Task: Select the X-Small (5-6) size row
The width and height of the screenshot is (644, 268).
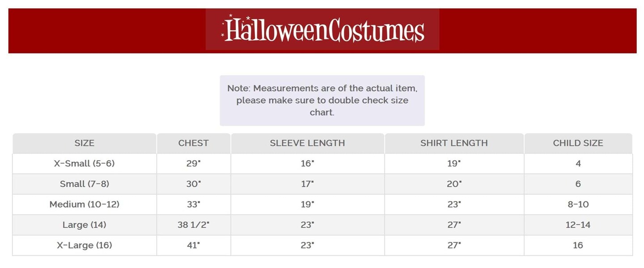Action: click(x=85, y=163)
